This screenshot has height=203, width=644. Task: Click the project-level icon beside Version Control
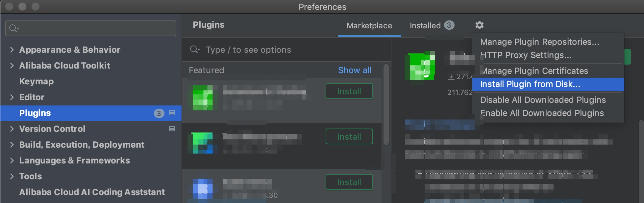(x=172, y=129)
